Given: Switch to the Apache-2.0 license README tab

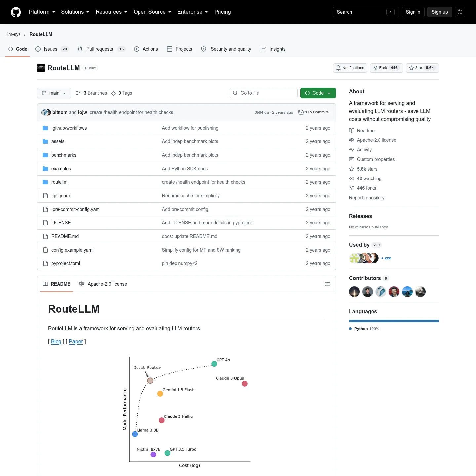Looking at the screenshot, I should click(103, 284).
